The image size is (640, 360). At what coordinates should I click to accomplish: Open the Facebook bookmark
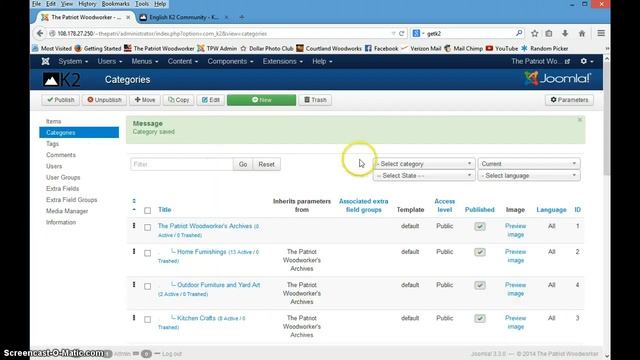coord(381,48)
